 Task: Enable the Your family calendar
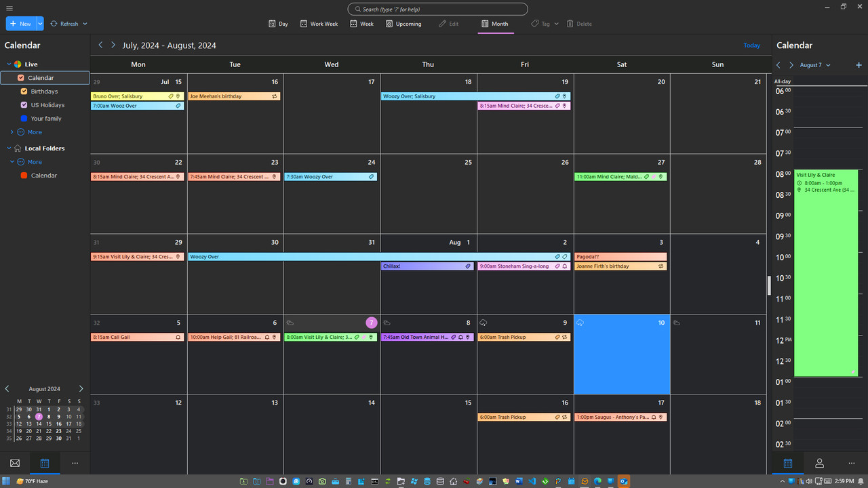(x=23, y=118)
